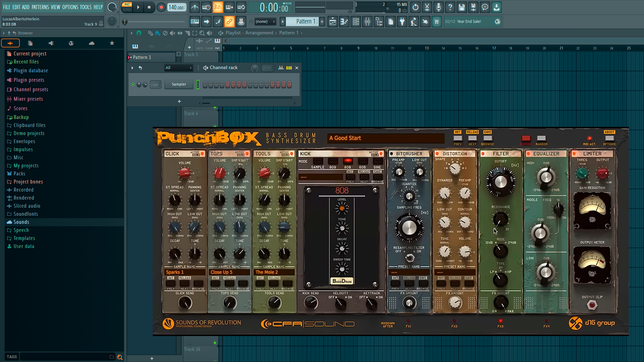The width and height of the screenshot is (644, 362).
Task: Open the chat bubble icon
Action: pos(485,7)
